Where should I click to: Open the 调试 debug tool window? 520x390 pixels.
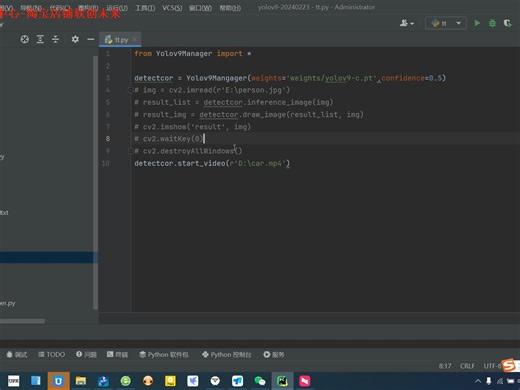click(17, 354)
